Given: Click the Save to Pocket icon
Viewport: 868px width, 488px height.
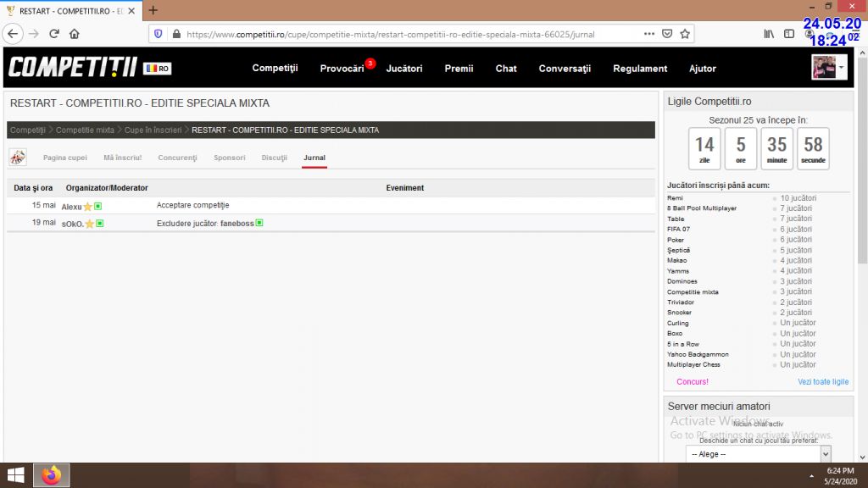Looking at the screenshot, I should [667, 34].
